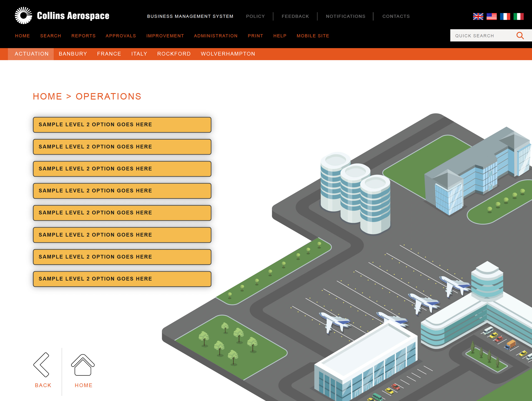Click the second Sample Level 2 option button
The width and height of the screenshot is (532, 401).
122,147
